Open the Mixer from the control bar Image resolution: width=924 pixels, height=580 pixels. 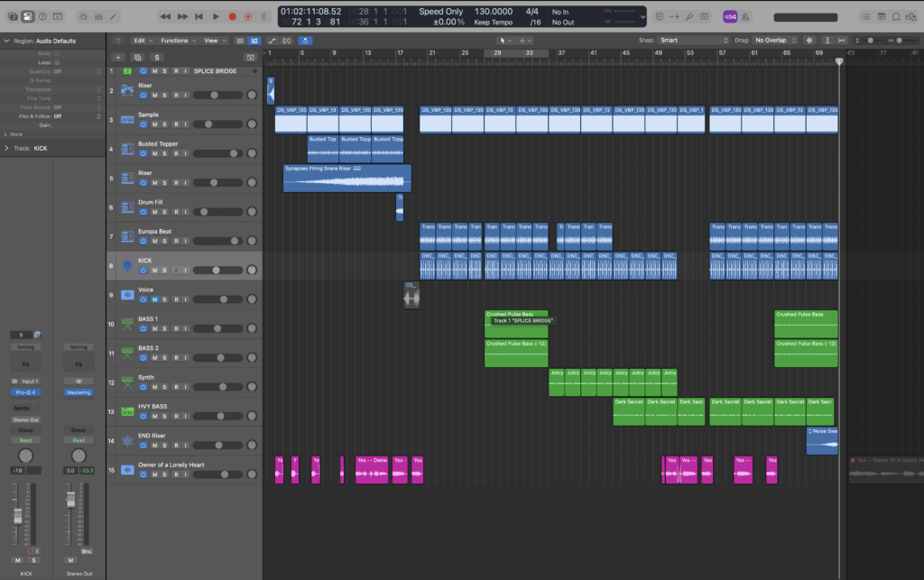click(x=97, y=16)
